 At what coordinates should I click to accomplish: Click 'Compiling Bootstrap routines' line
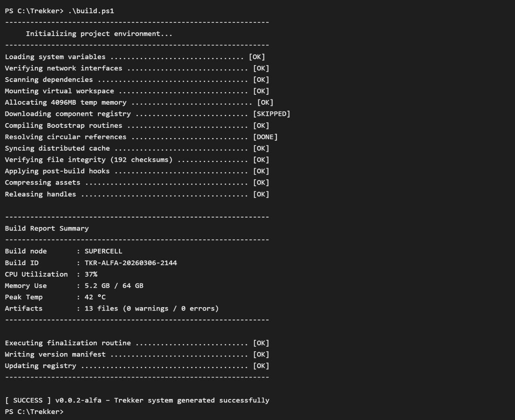[x=137, y=125]
